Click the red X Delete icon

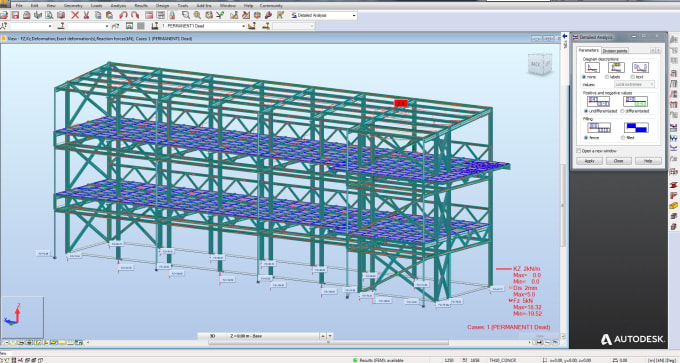pos(75,15)
